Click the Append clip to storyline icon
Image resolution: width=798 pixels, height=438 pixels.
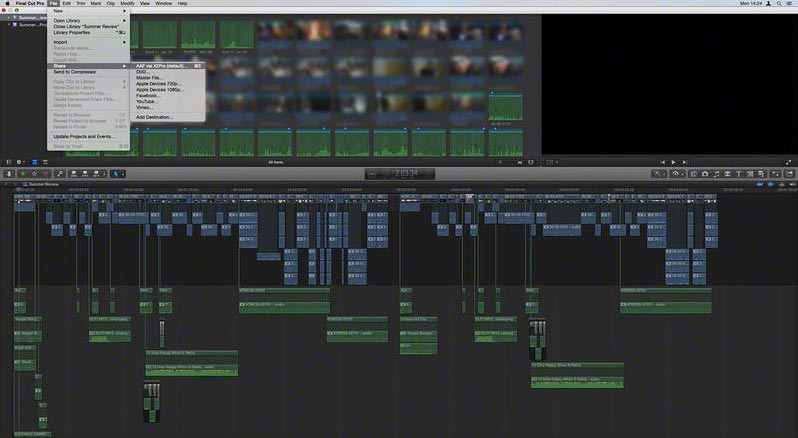[96, 174]
